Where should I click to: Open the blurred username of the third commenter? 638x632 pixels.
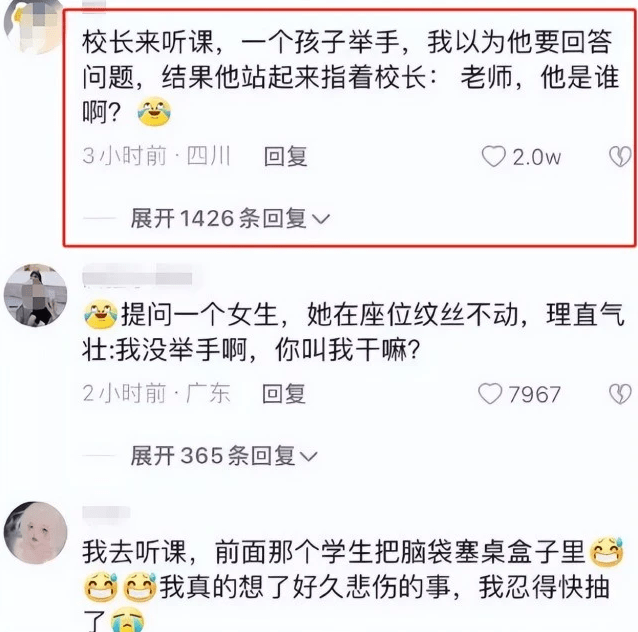point(107,514)
